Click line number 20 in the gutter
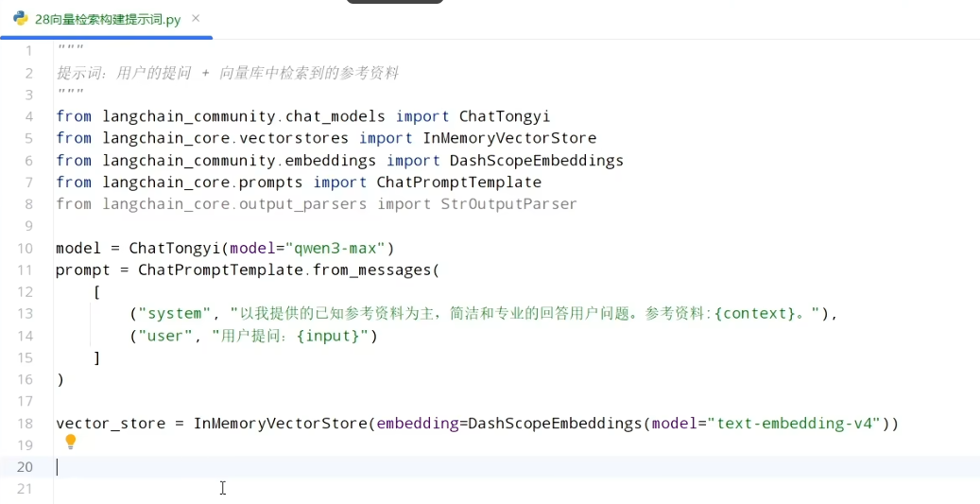The image size is (980, 504). click(25, 467)
